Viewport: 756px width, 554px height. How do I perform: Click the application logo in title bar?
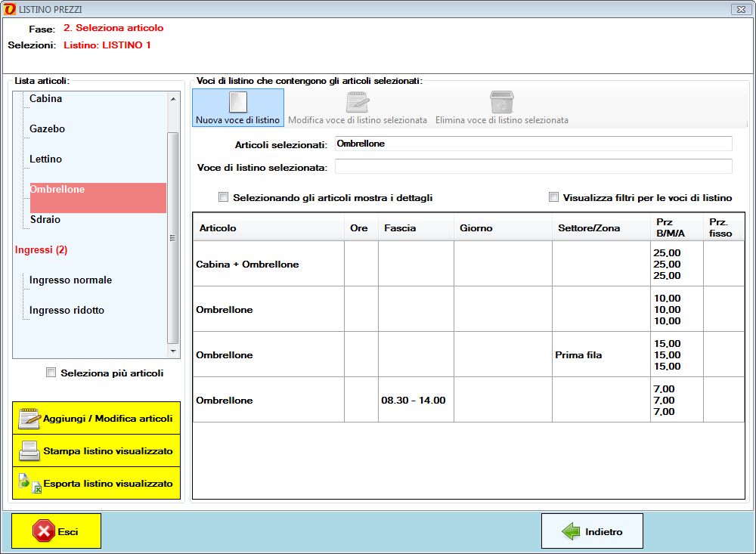[x=9, y=9]
